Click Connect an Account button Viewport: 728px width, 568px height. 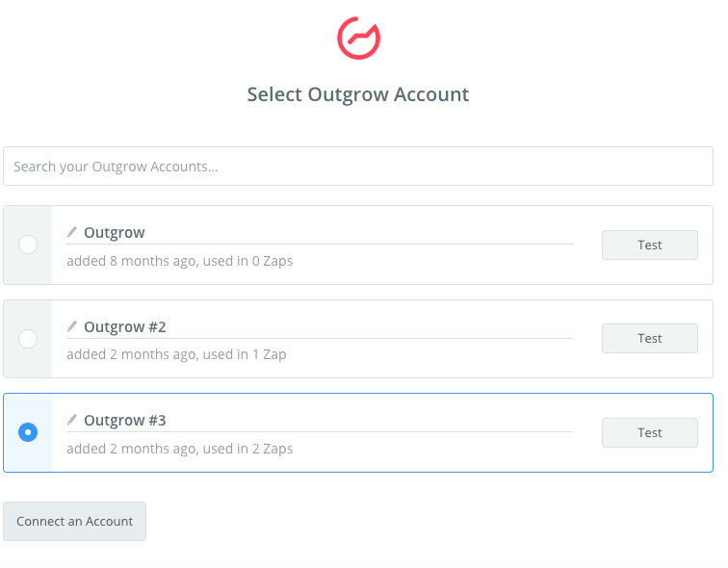[x=74, y=521]
